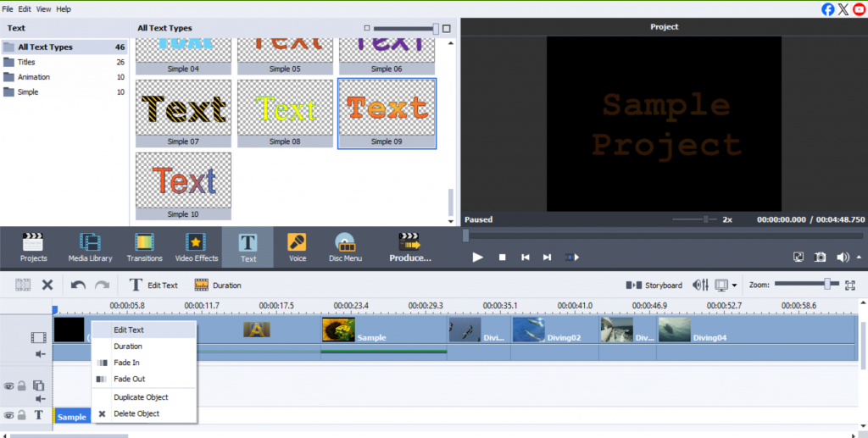
Task: Toggle eye visibility on text track
Action: pyautogui.click(x=9, y=415)
